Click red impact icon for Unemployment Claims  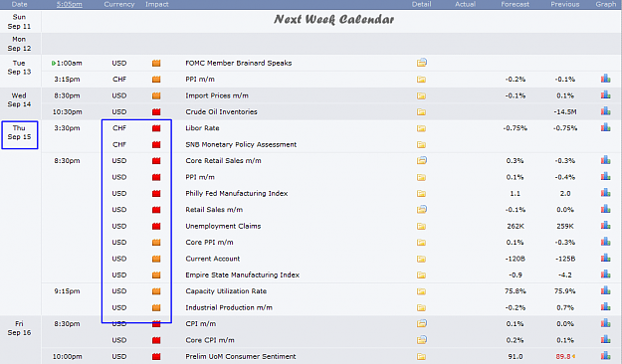(156, 226)
